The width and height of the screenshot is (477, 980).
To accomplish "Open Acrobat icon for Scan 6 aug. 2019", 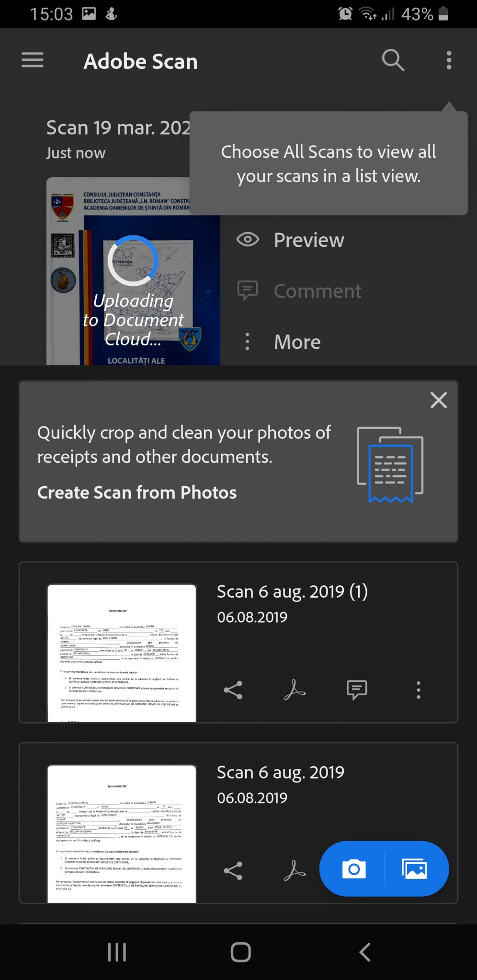I will 295,871.
